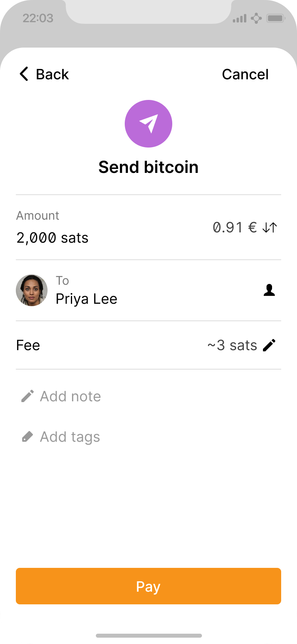Go back via the Back label
The height and width of the screenshot is (644, 297).
pos(52,74)
